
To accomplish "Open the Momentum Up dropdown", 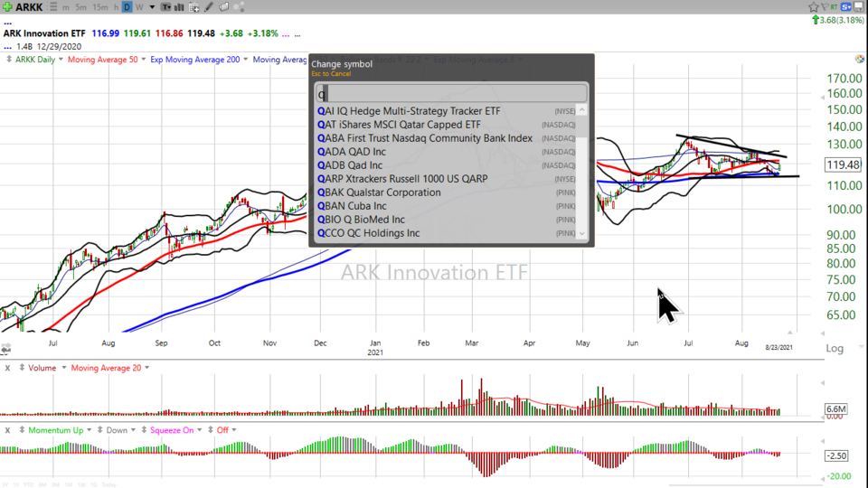I will click(x=89, y=429).
